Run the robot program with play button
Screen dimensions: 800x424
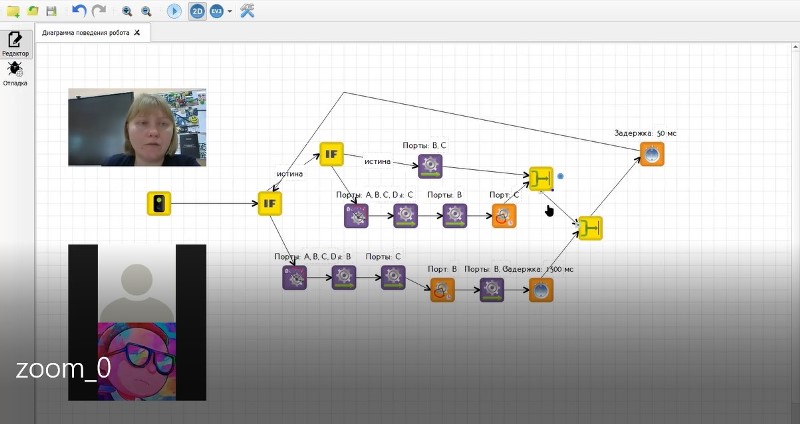[174, 11]
